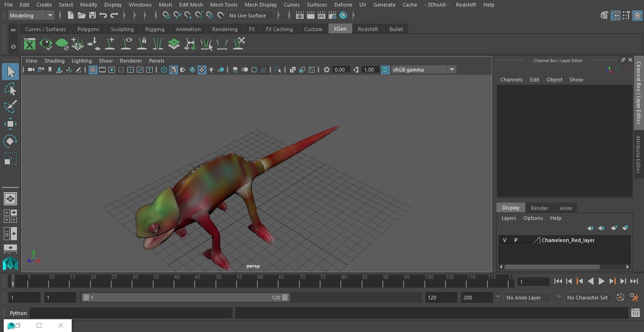Click the current frame input field

[533, 282]
